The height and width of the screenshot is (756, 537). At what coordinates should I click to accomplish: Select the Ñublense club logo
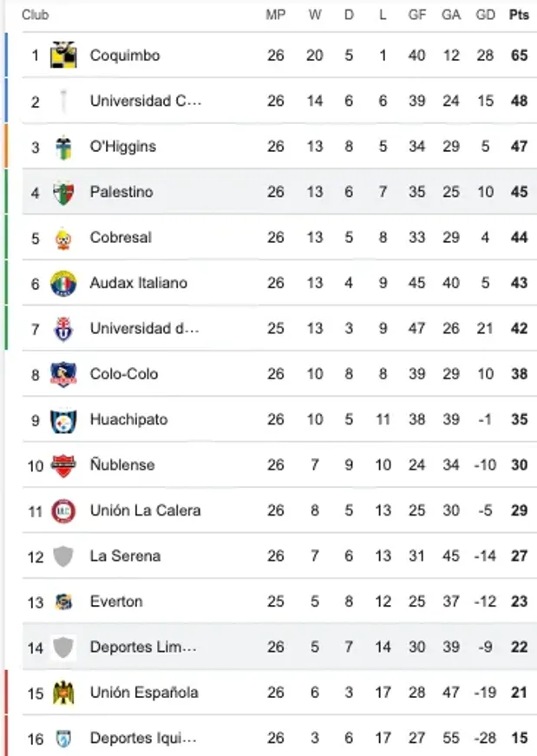coord(63,465)
